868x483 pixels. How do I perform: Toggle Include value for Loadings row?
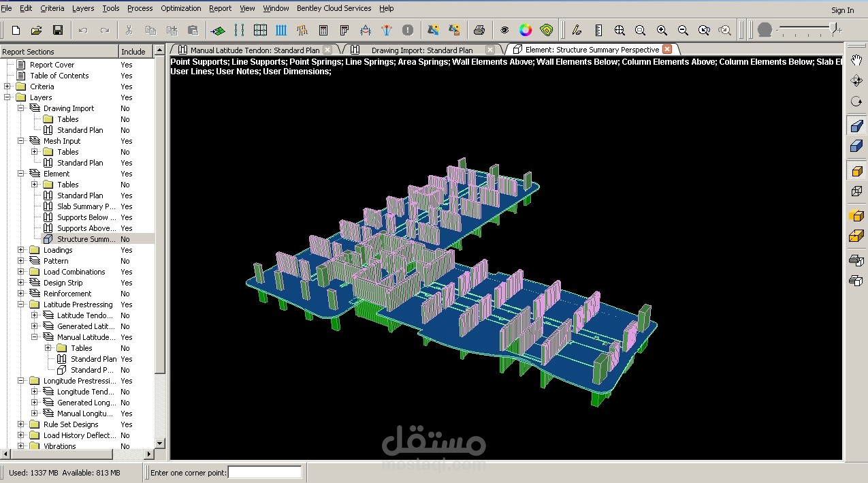click(x=127, y=250)
